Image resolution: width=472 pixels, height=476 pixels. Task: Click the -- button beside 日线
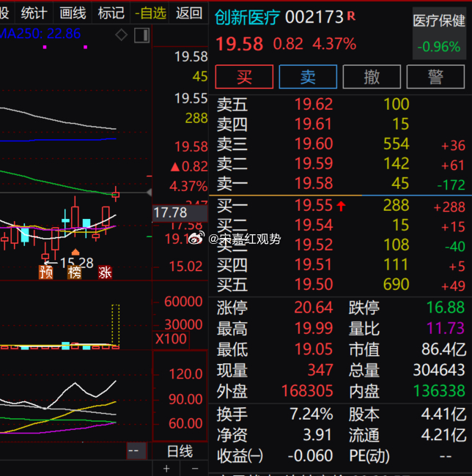pyautogui.click(x=136, y=451)
